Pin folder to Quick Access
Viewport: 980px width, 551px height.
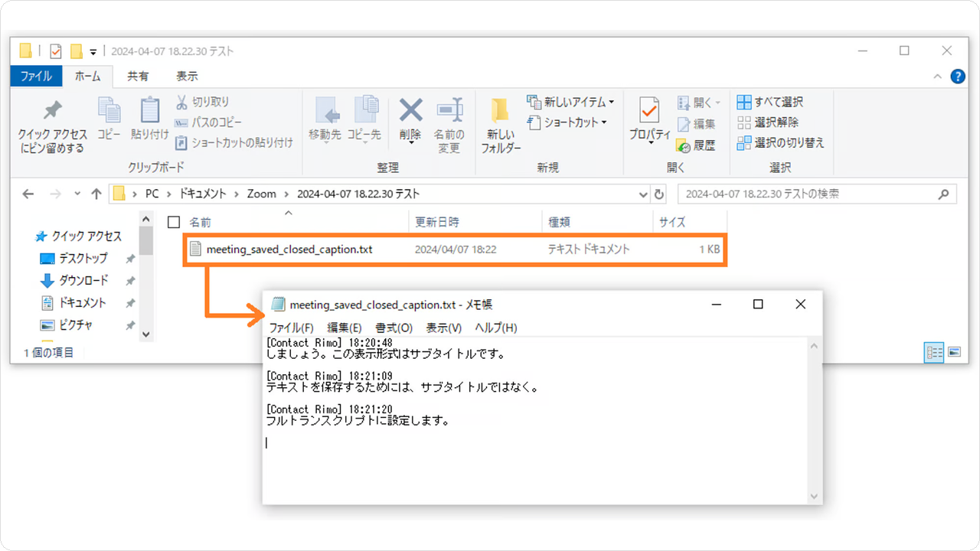52,126
